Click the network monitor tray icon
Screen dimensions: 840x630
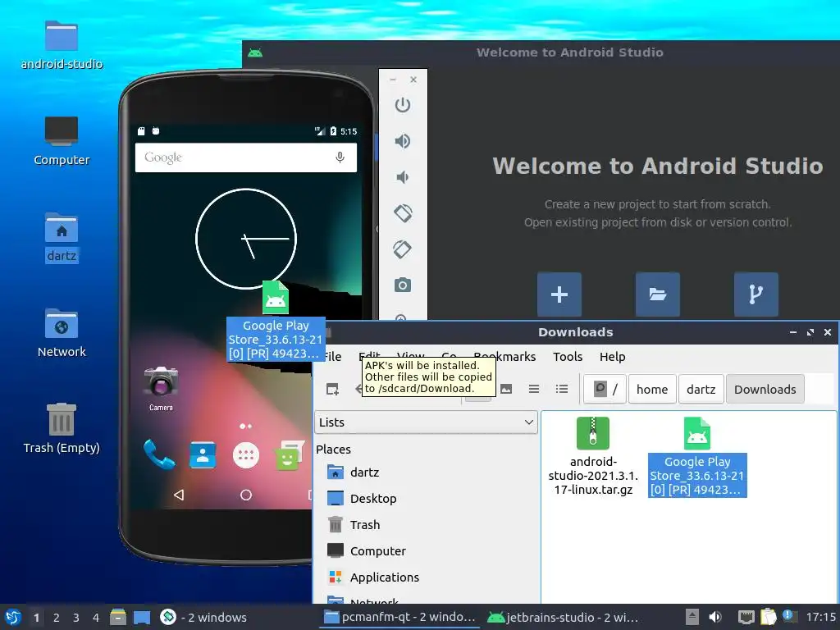click(746, 617)
